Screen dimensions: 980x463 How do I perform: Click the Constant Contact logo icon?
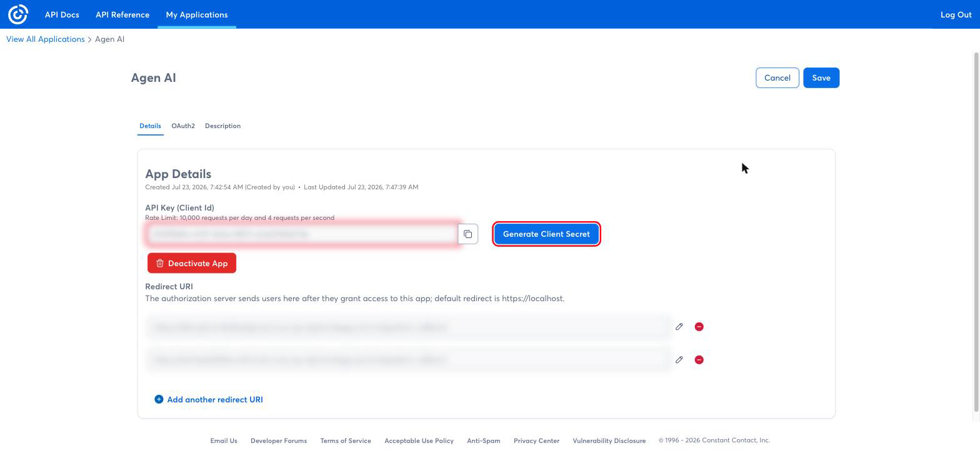(x=18, y=14)
